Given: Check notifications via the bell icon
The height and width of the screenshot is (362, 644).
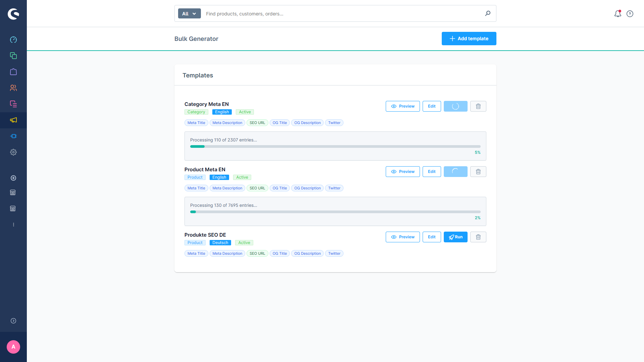Looking at the screenshot, I should tap(618, 14).
